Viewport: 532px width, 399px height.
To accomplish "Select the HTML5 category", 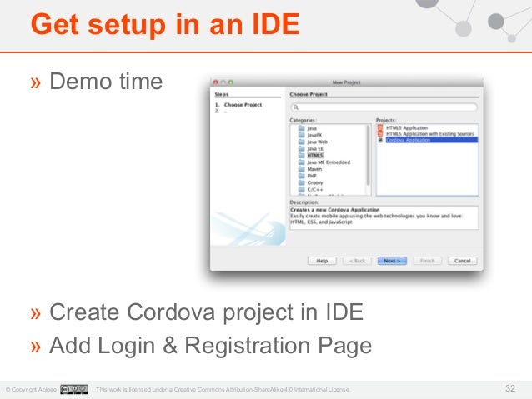I will pos(315,156).
